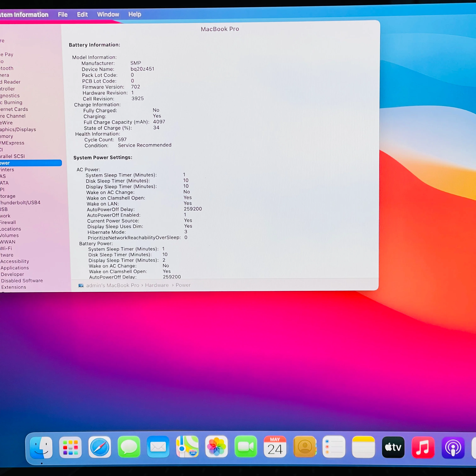Select Disc Burning in the sidebar
This screenshot has width=476, height=476.
coord(11,102)
